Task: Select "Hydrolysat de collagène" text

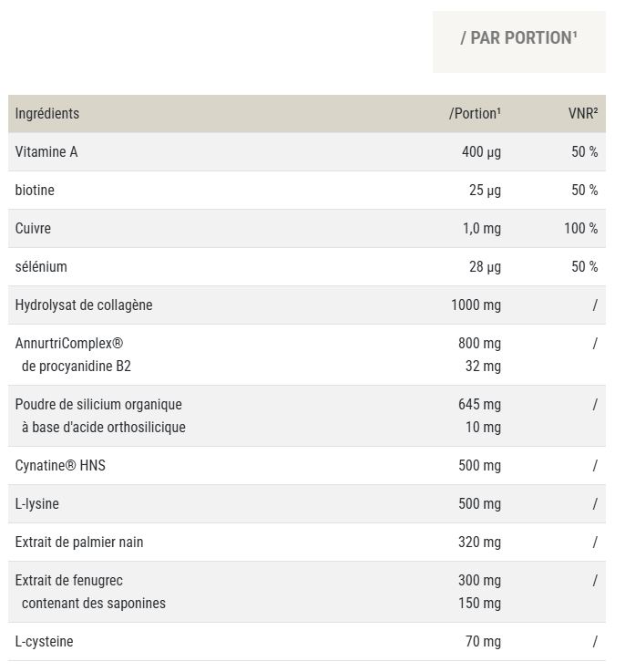Action: (x=84, y=305)
